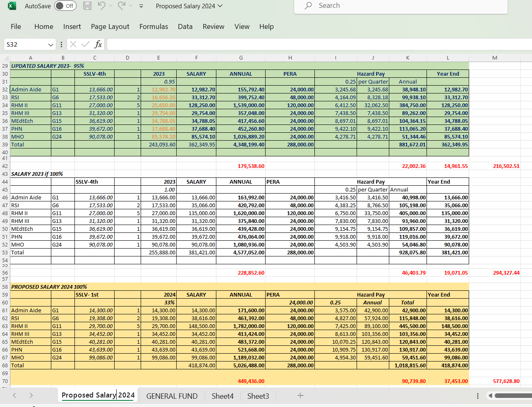Click the Save icon in title bar

(87, 6)
